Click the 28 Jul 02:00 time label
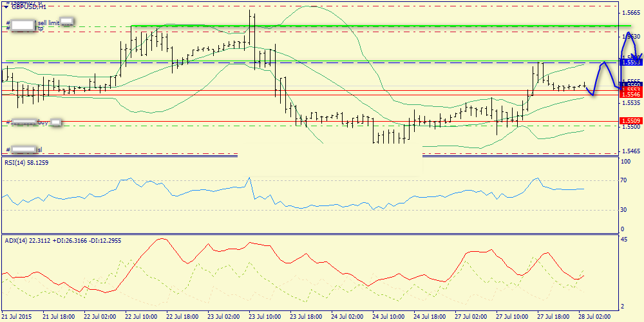 click(x=594, y=317)
